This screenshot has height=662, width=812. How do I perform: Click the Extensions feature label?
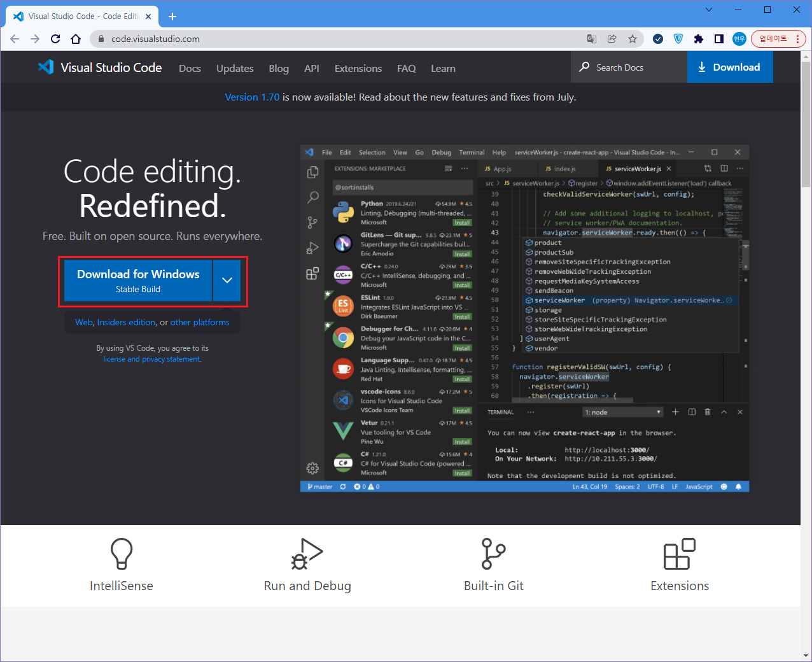click(680, 586)
